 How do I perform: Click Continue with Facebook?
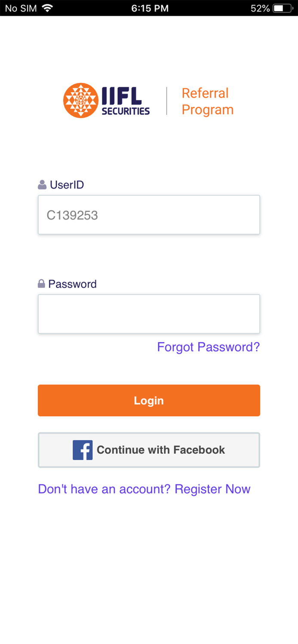point(149,450)
